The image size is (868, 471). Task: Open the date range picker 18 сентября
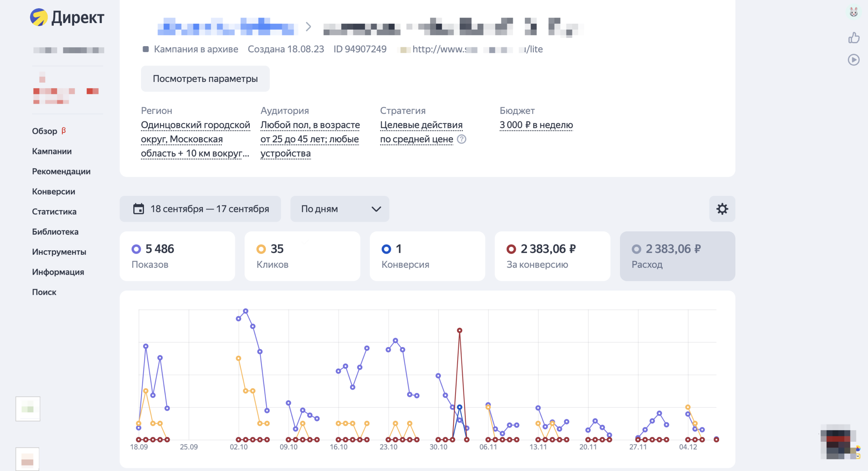pos(209,209)
